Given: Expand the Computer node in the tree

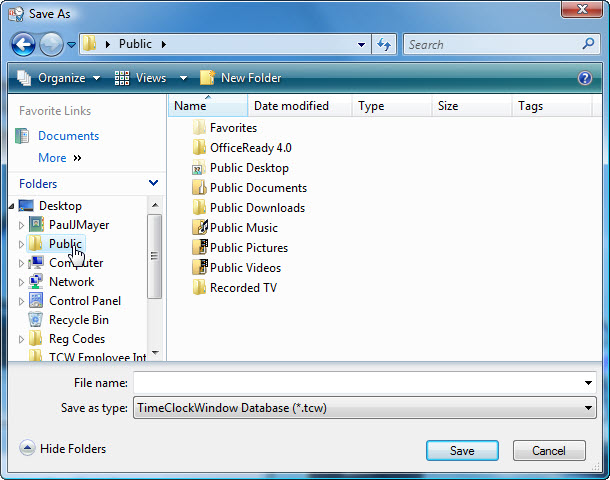Looking at the screenshot, I should (22, 263).
